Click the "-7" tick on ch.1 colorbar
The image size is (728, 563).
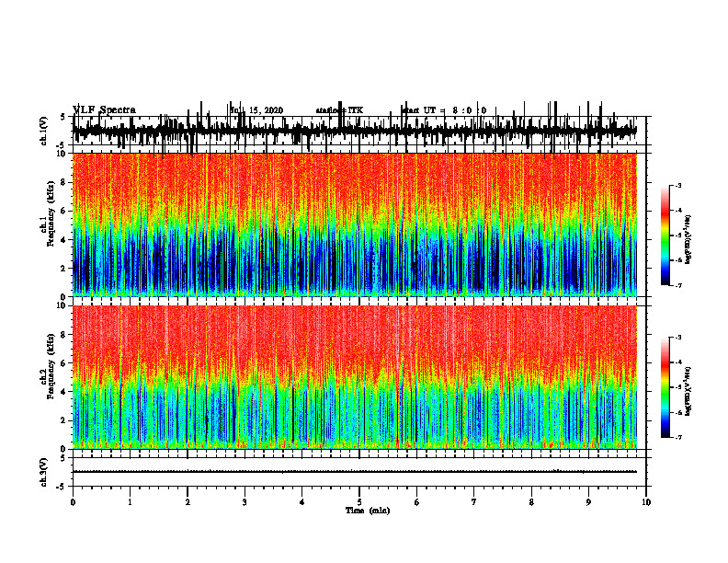[x=677, y=285]
